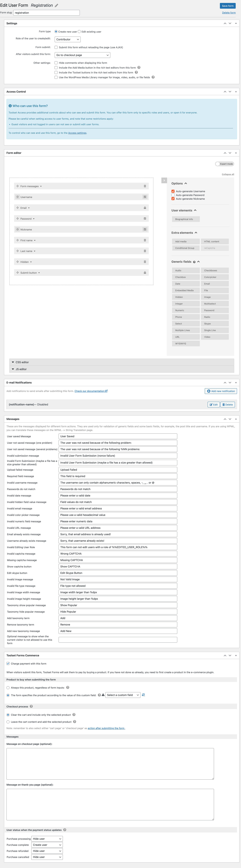Click the trash icon on the Hidden row
The width and height of the screenshot is (241, 868).
coord(145,262)
